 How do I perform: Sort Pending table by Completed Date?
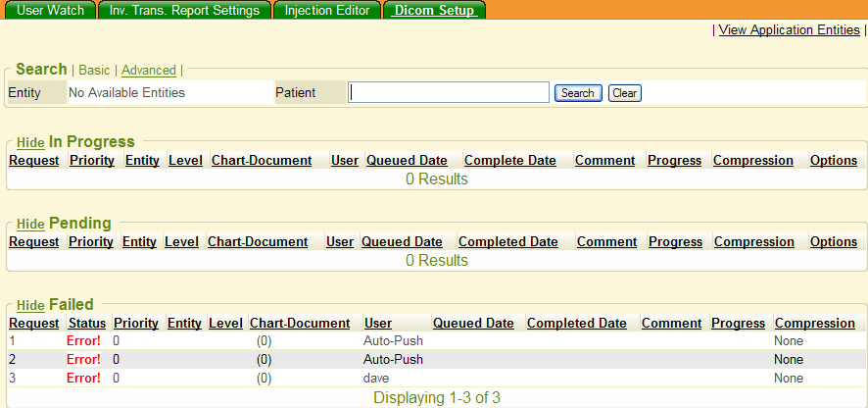pyautogui.click(x=507, y=242)
